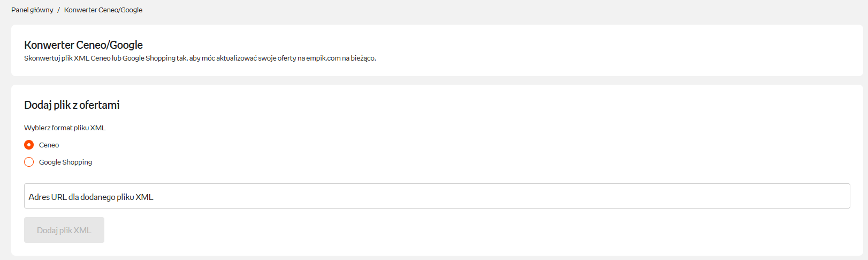Click the Konwerter Ceneo/Google breadcrumb item
Image resolution: width=868 pixels, height=260 pixels.
103,10
